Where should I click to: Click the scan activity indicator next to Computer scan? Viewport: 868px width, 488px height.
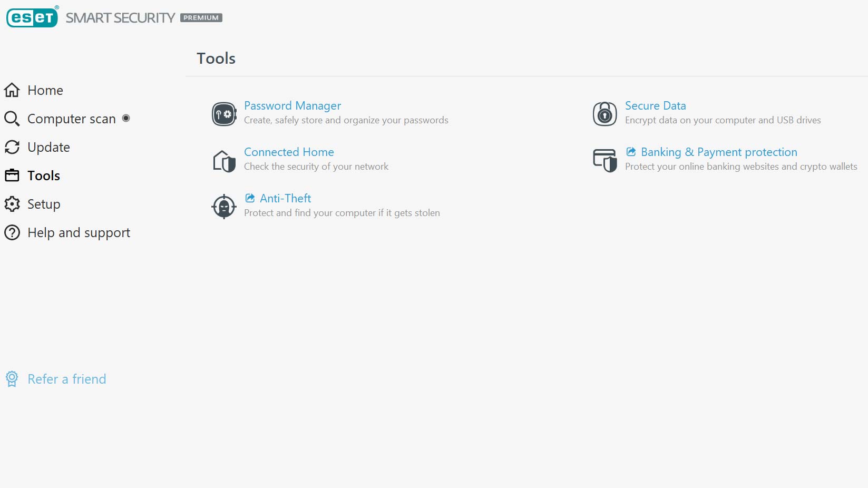tap(126, 118)
